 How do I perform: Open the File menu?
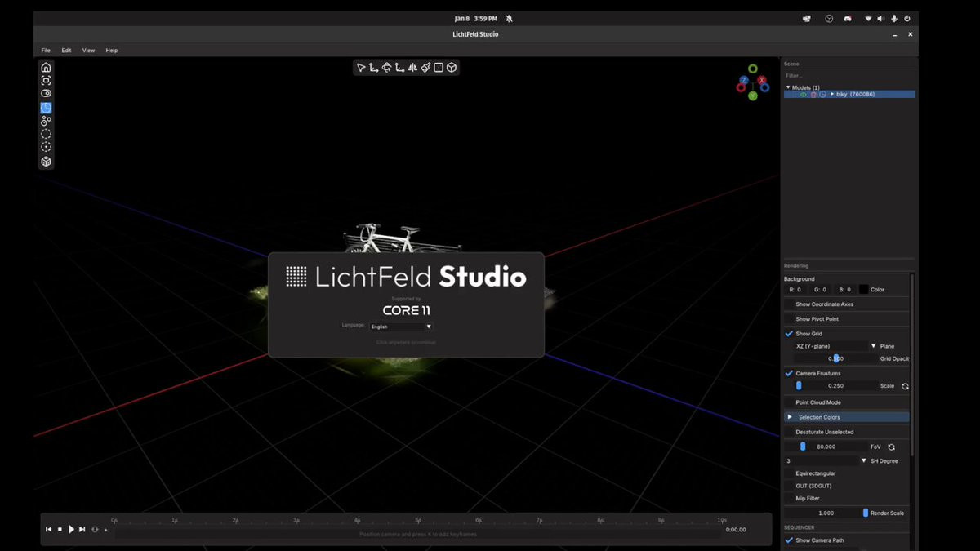click(x=46, y=51)
